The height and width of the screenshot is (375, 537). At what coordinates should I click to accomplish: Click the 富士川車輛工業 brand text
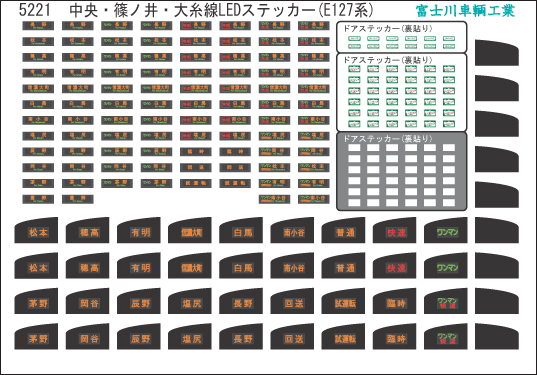[465, 11]
